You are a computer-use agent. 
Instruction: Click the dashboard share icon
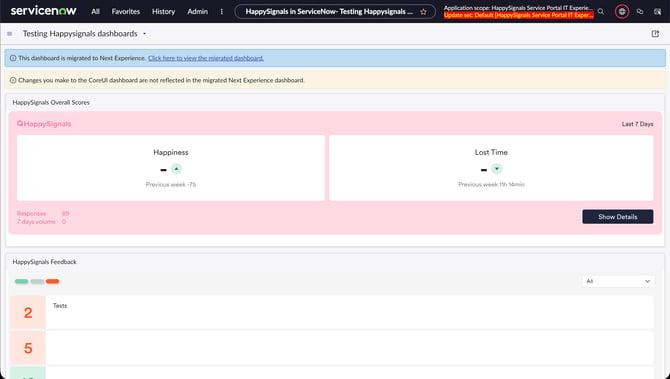point(655,34)
